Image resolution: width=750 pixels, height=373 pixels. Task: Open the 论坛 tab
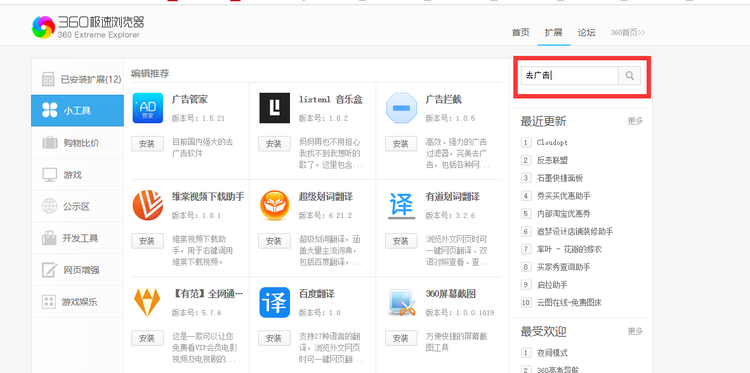(x=586, y=33)
